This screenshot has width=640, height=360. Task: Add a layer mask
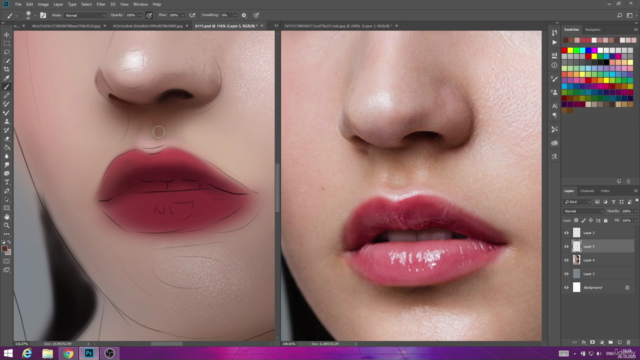point(593,342)
